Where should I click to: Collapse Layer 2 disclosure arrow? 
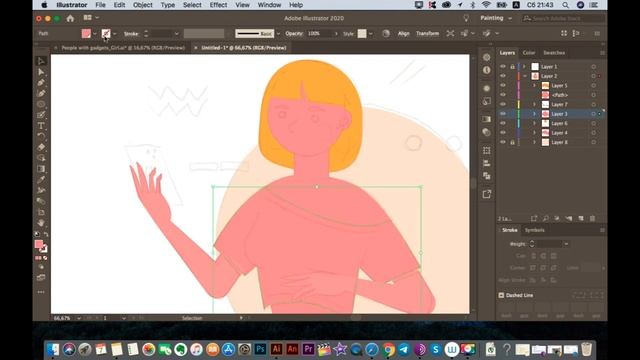pos(524,76)
